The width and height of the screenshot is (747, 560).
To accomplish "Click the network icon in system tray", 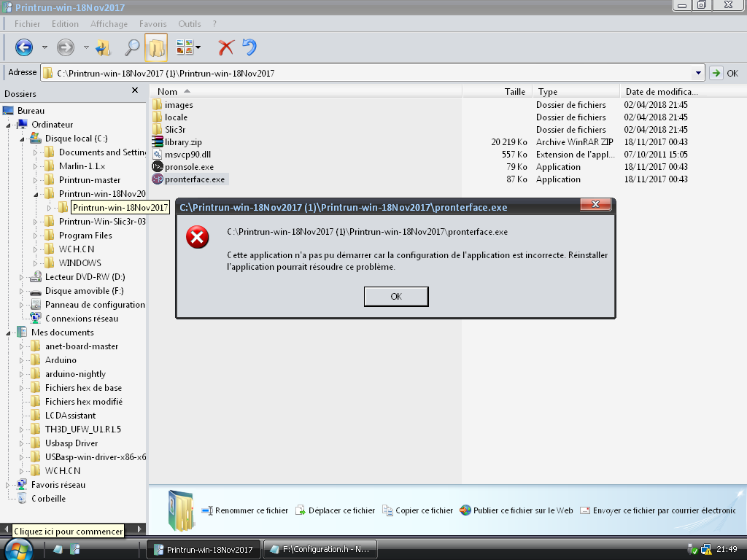I will pyautogui.click(x=705, y=550).
